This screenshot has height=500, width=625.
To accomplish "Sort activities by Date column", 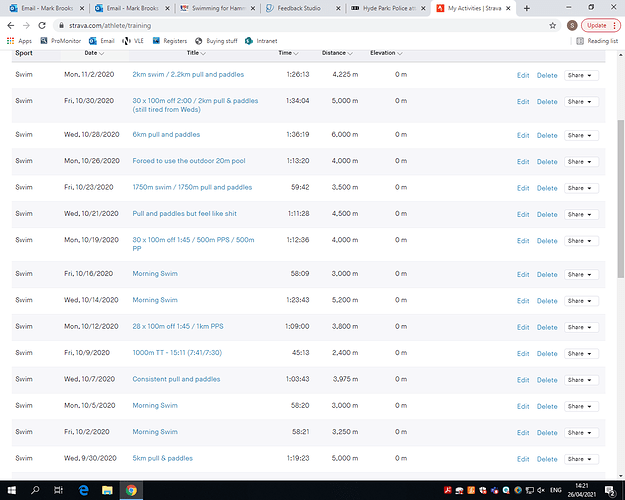I will coord(94,53).
